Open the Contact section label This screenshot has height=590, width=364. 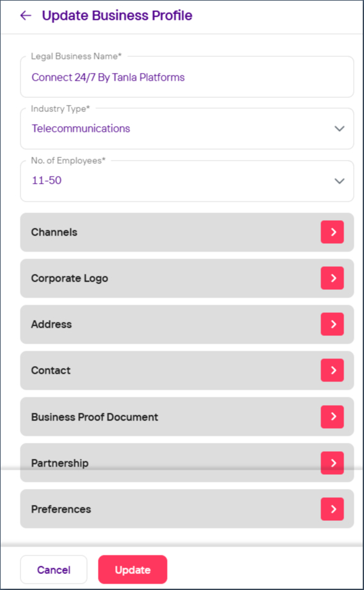[x=51, y=371]
